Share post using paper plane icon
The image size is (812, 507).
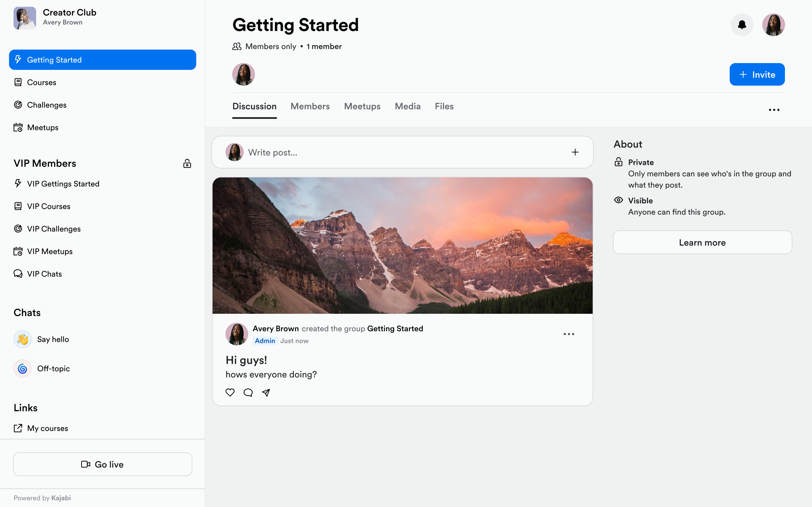(x=266, y=392)
